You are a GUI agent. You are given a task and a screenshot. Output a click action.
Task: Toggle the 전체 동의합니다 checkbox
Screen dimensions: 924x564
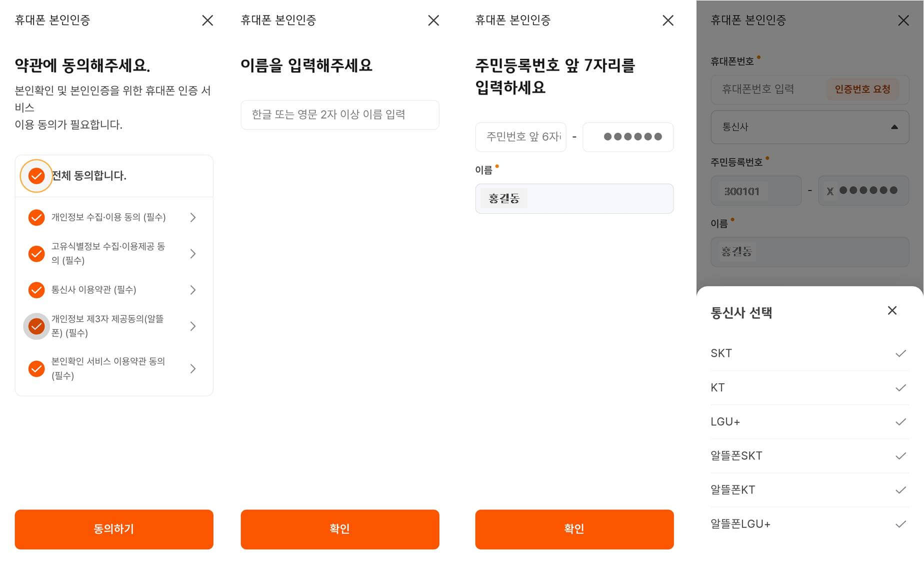[x=36, y=176]
